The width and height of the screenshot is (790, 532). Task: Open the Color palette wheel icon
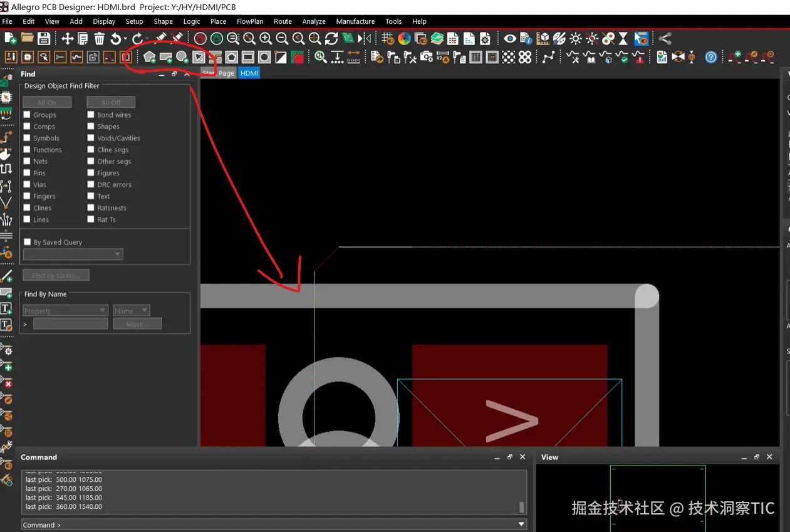(404, 38)
